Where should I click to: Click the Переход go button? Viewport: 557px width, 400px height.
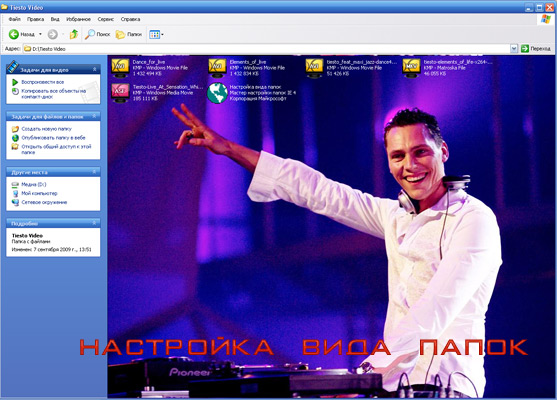536,49
